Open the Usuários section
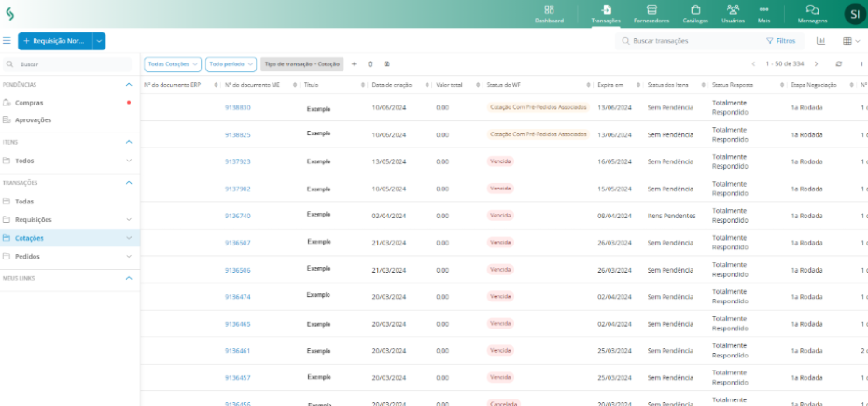Image resolution: width=868 pixels, height=406 pixels. click(734, 13)
